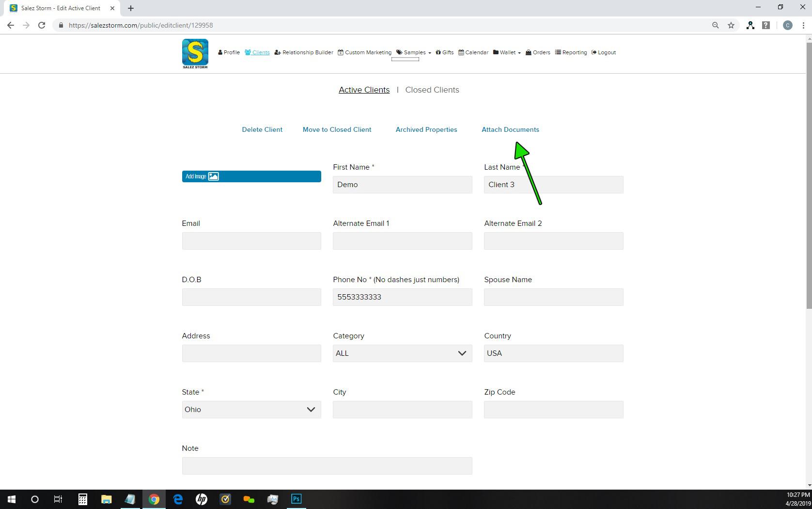
Task: Open the Wallet dropdown menu
Action: [x=507, y=52]
